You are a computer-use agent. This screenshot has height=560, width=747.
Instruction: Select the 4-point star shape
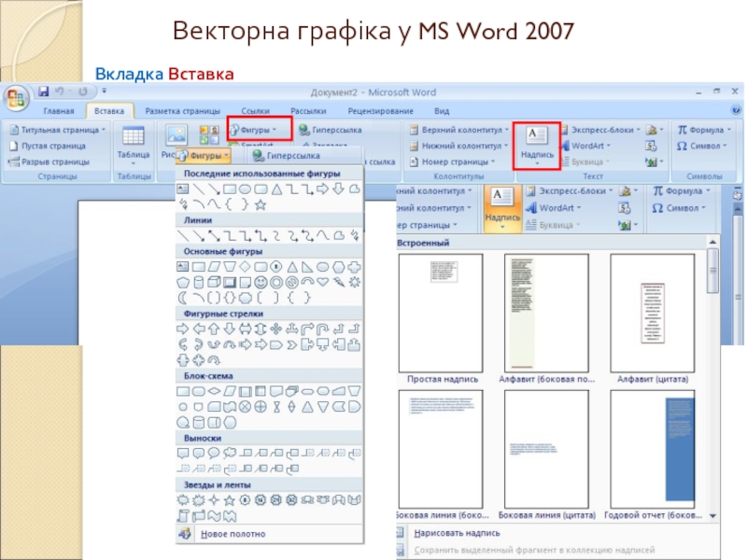click(x=214, y=500)
